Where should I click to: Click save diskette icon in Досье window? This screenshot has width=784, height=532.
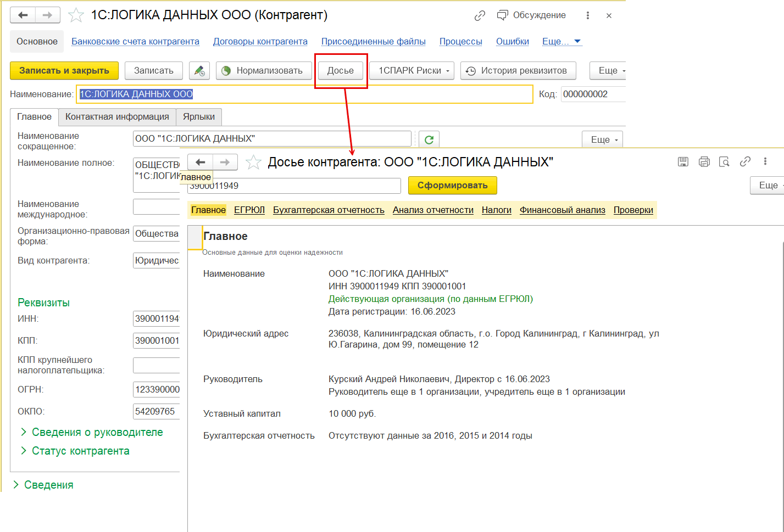[x=683, y=161]
